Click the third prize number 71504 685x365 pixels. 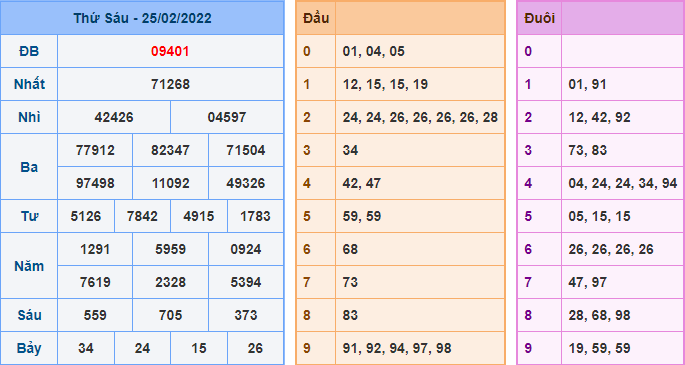pos(246,150)
